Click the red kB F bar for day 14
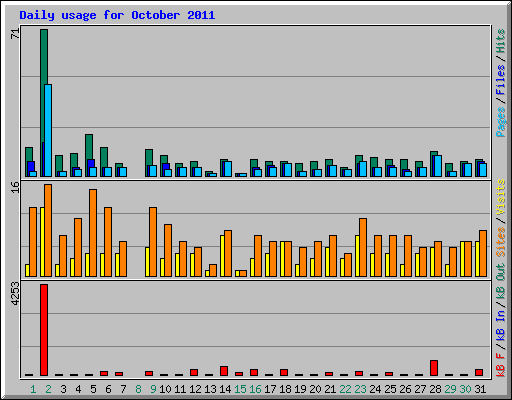Image resolution: width=512 pixels, height=400 pixels. pyautogui.click(x=224, y=371)
